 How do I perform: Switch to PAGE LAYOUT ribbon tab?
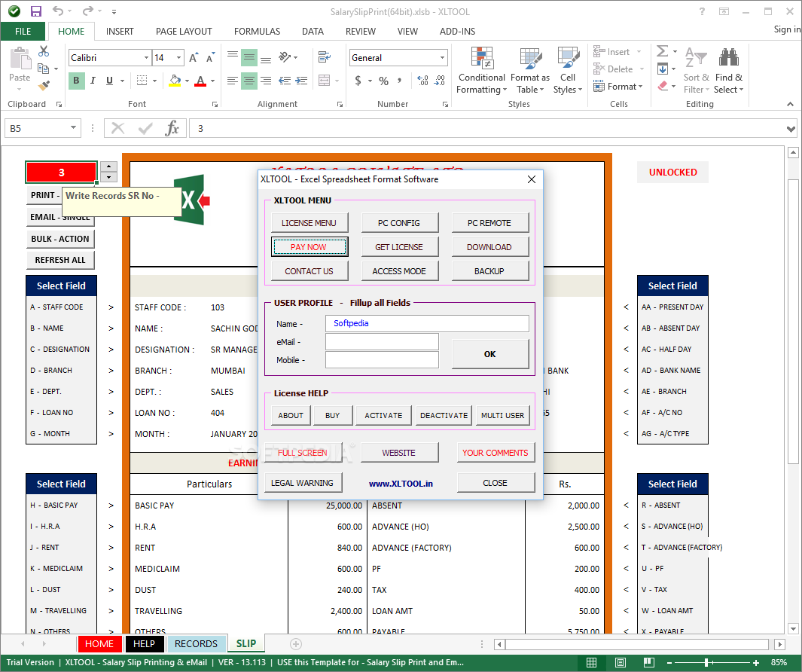(x=184, y=31)
